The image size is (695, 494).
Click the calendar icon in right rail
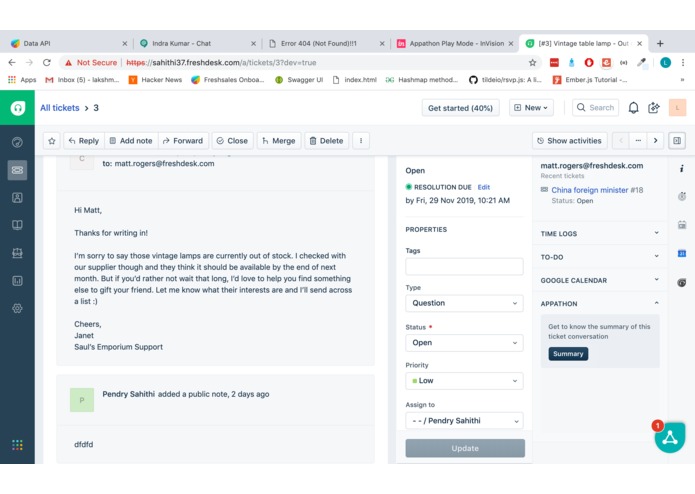[x=682, y=225]
